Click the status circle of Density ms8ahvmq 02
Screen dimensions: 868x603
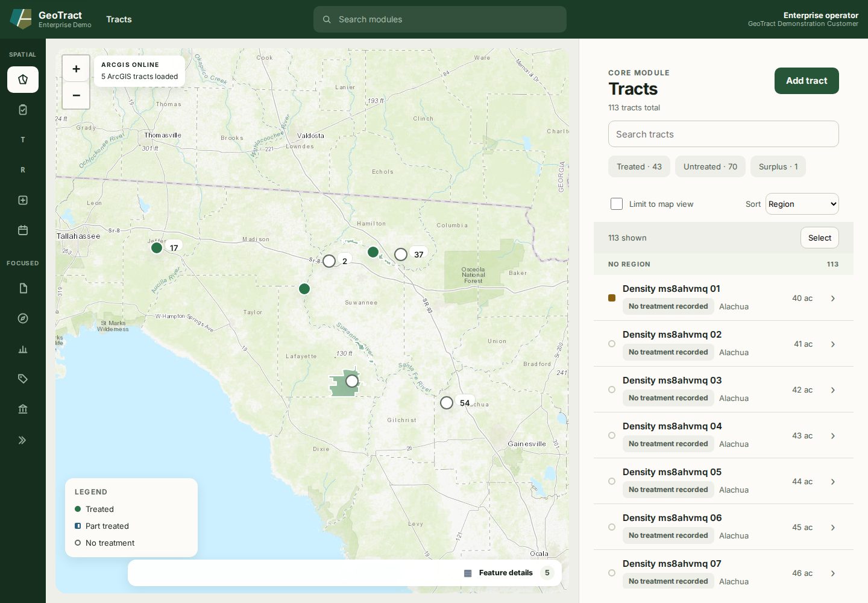coord(612,344)
